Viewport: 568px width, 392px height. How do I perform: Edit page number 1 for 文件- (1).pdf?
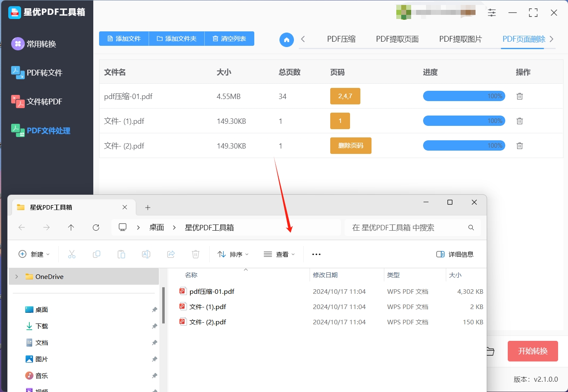point(340,121)
